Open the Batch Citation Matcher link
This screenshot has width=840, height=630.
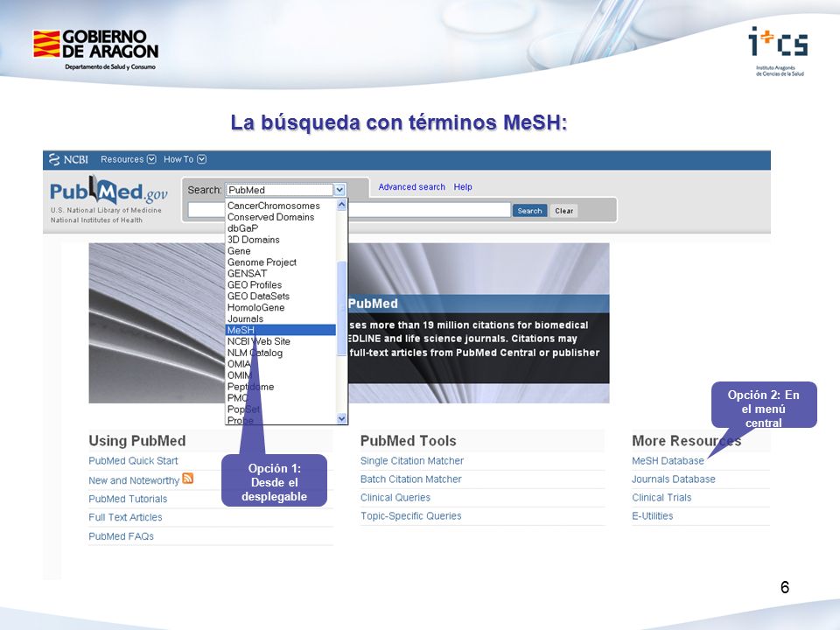pos(411,479)
